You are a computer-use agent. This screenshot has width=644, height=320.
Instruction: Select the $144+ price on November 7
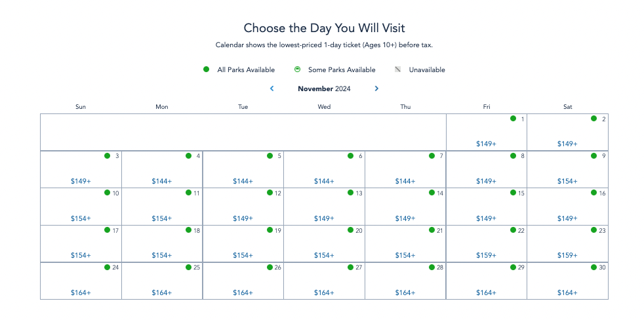pos(405,181)
